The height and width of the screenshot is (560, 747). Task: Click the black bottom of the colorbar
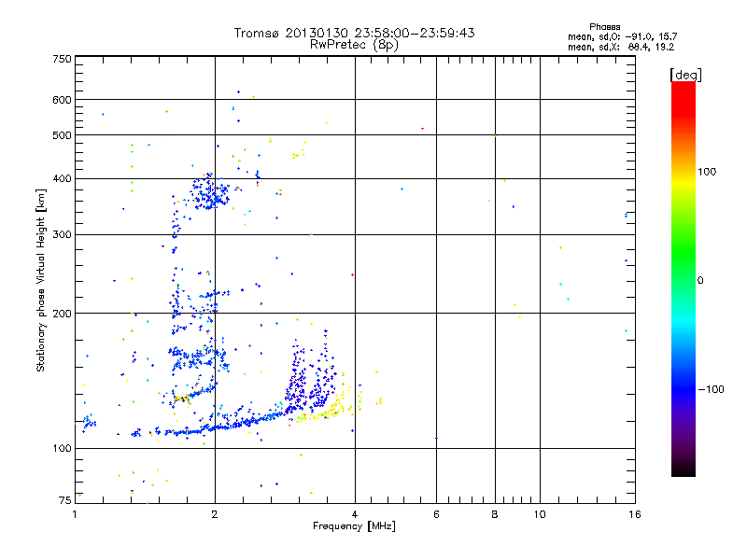[x=684, y=469]
